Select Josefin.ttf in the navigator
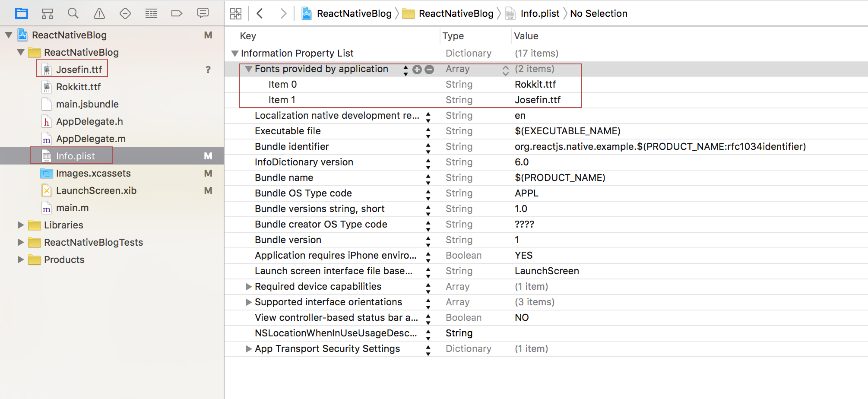The width and height of the screenshot is (868, 399). pyautogui.click(x=79, y=70)
